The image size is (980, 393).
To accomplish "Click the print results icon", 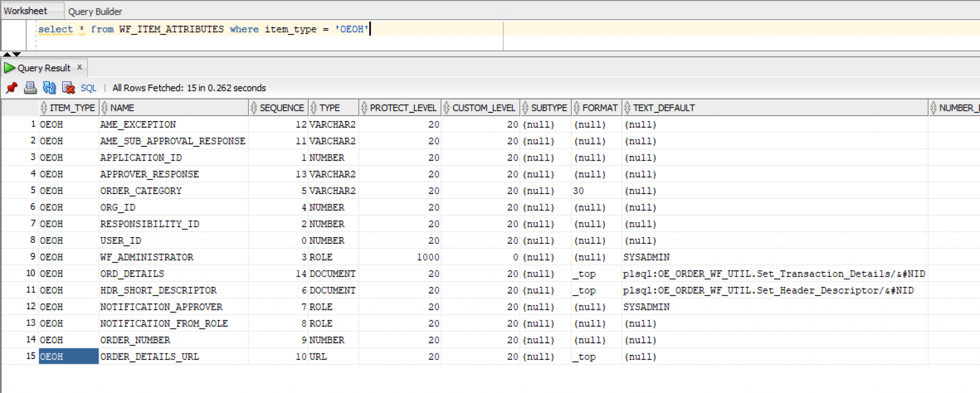I will [30, 87].
